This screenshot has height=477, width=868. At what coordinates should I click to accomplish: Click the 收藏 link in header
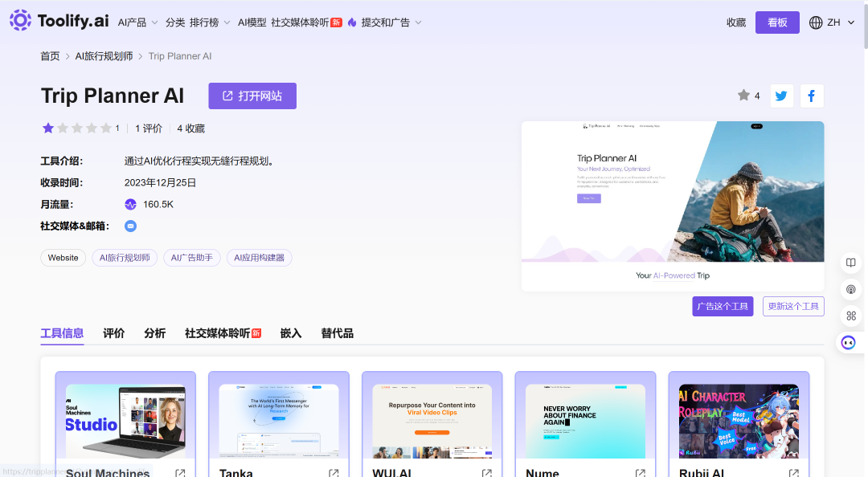[x=736, y=22]
